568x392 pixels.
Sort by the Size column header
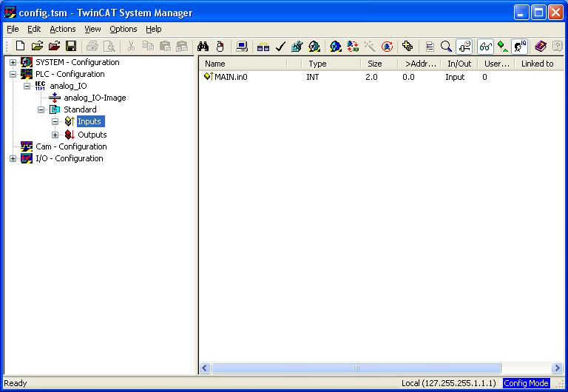(x=379, y=64)
